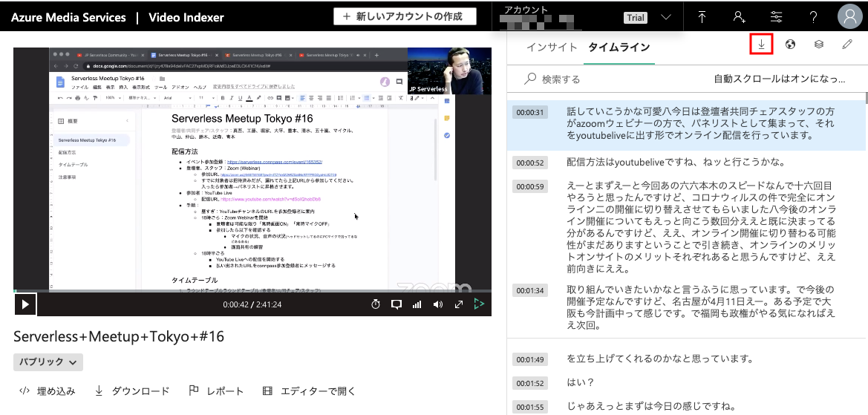Open video quality bars icon
This screenshot has width=868, height=415.
point(417,304)
